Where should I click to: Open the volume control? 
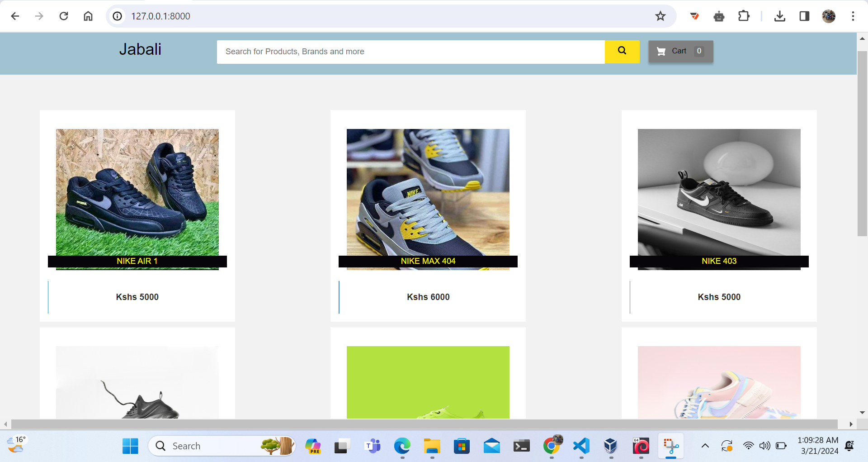[x=764, y=446]
